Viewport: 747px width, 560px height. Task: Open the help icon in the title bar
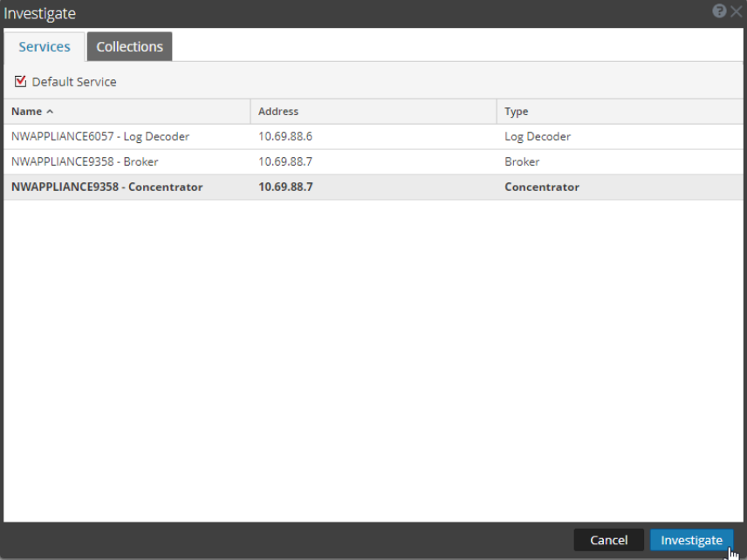[718, 11]
